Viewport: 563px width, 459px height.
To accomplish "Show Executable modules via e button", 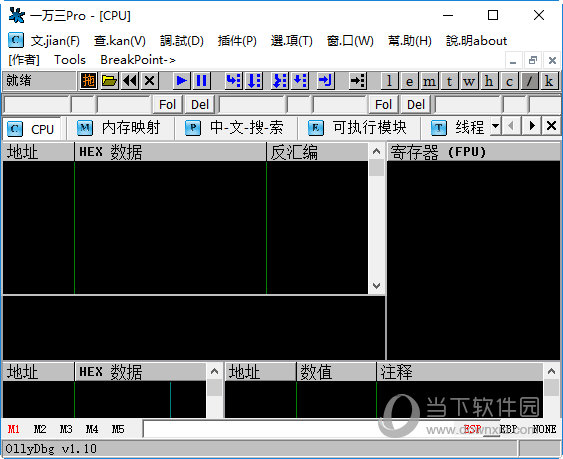I will [x=409, y=81].
